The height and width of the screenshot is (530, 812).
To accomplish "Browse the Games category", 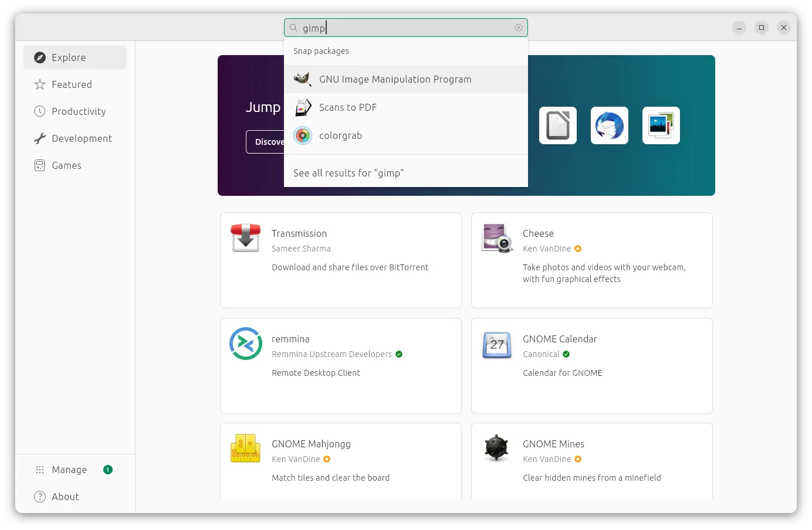I will click(x=75, y=165).
